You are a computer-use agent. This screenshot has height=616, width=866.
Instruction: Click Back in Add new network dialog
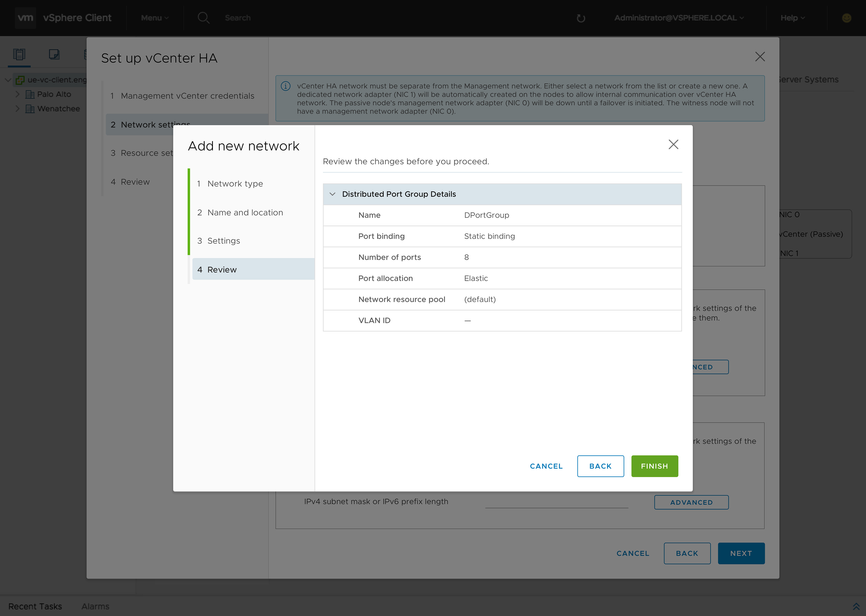[x=600, y=466]
